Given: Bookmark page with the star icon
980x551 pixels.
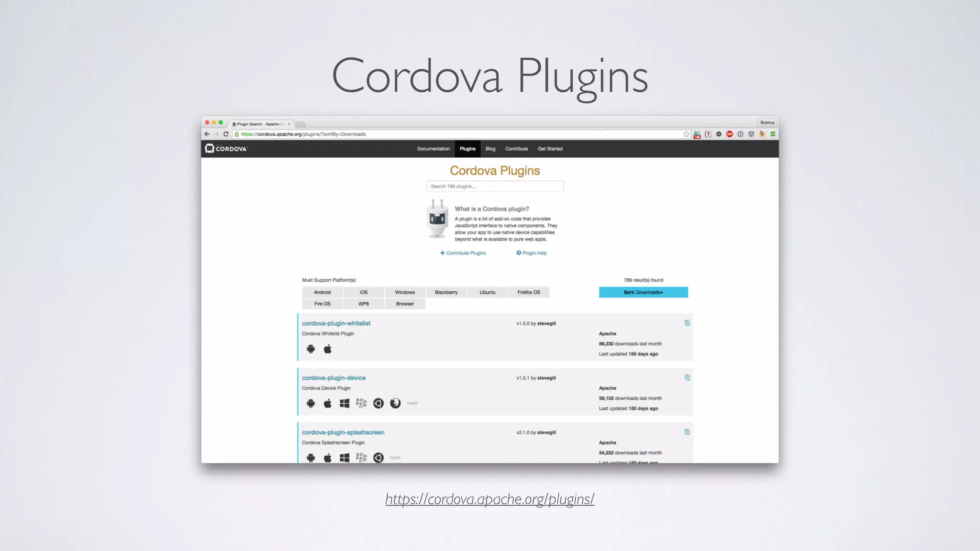Looking at the screenshot, I should pos(686,134).
